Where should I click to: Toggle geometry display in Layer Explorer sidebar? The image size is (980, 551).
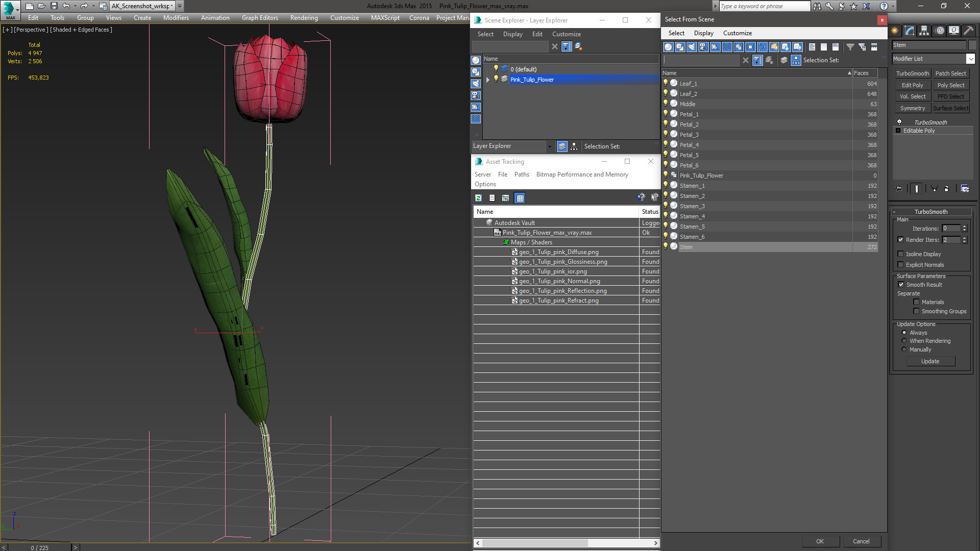[476, 60]
